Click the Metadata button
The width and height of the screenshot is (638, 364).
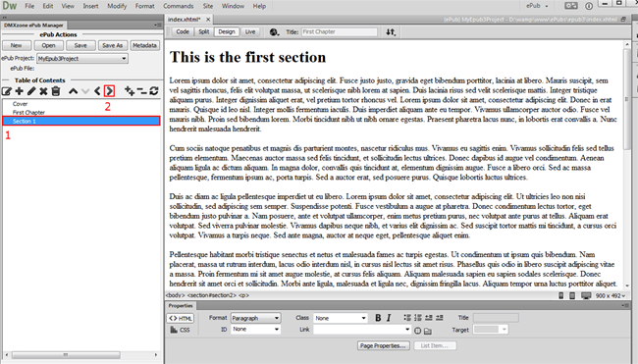[144, 45]
